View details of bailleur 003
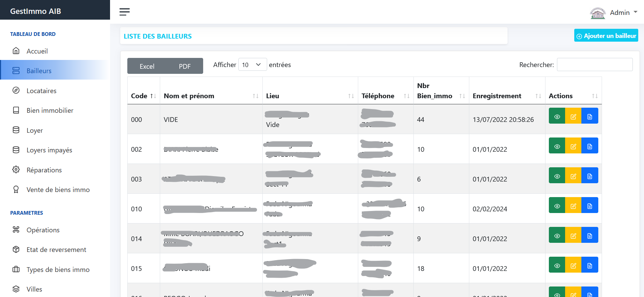 point(557,175)
